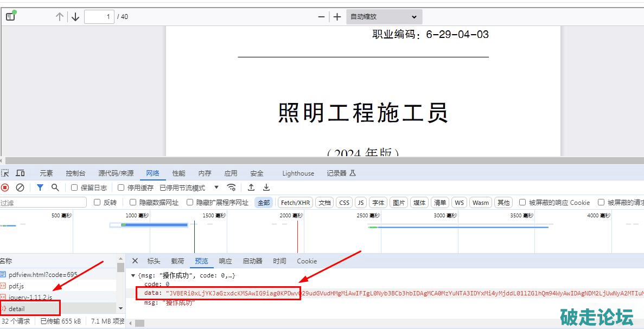Toggle the network filter funnel icon

tap(40, 188)
